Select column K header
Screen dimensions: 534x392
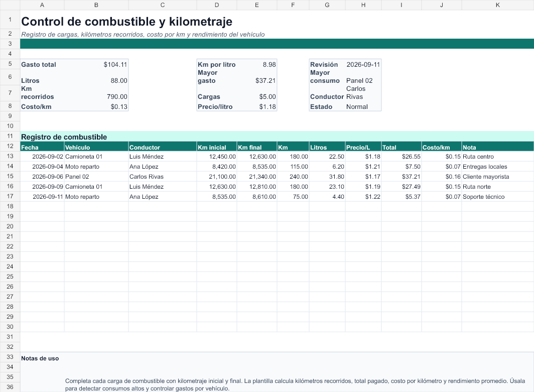(x=497, y=5)
